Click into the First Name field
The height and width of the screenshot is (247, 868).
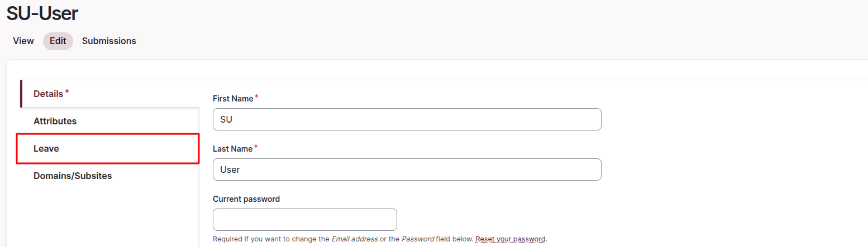click(x=407, y=119)
